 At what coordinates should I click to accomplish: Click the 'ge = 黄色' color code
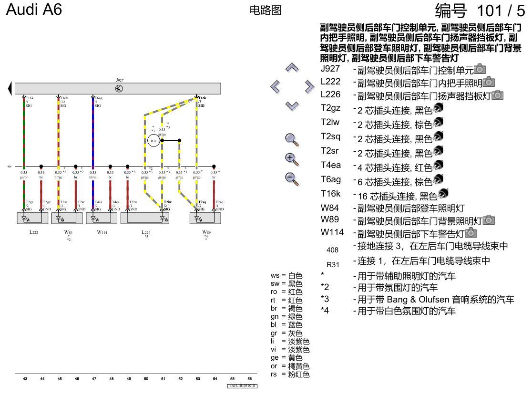pyautogui.click(x=286, y=358)
